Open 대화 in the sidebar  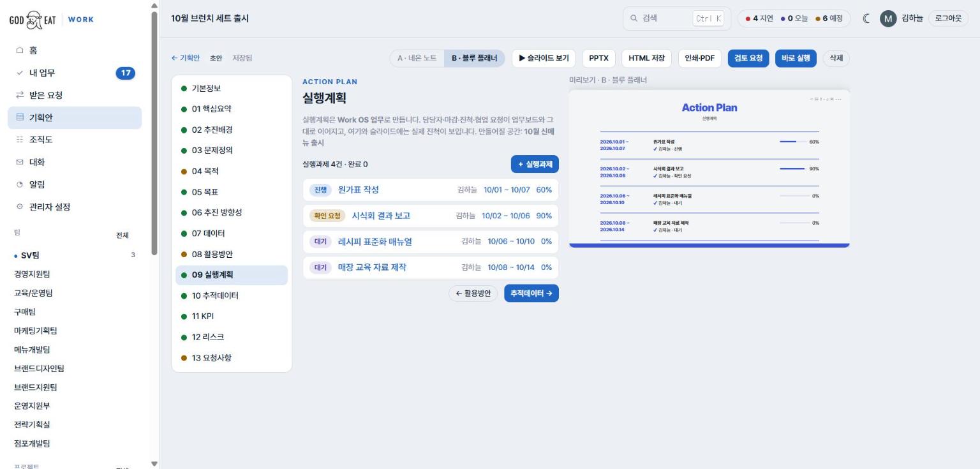75,162
